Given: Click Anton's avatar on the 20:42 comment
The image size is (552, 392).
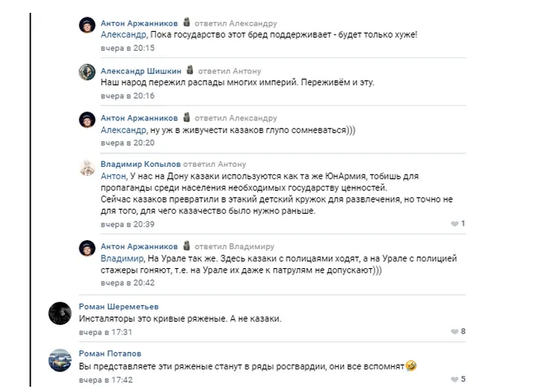Looking at the screenshot, I should coord(87,250).
